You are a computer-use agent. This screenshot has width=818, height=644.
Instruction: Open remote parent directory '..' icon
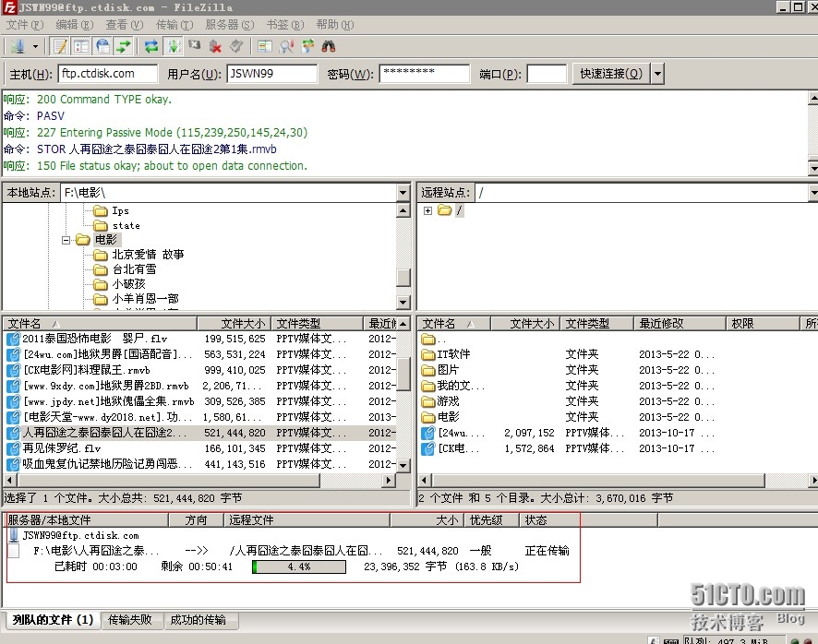click(x=428, y=339)
